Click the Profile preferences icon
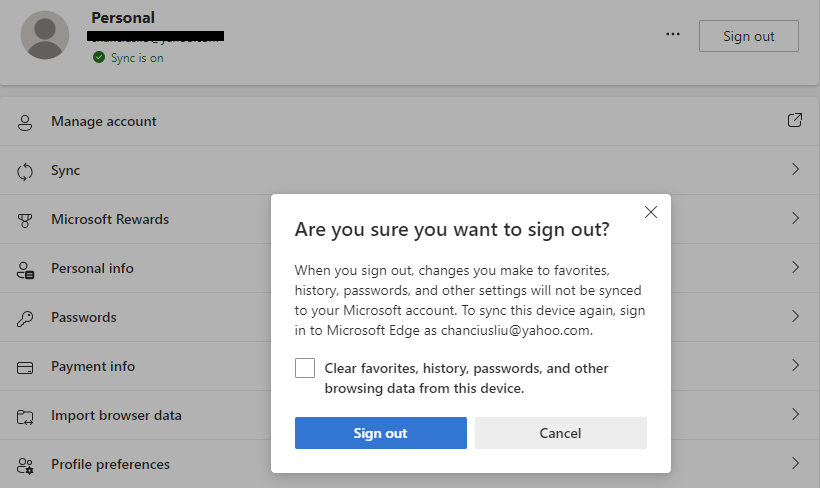 tap(26, 465)
